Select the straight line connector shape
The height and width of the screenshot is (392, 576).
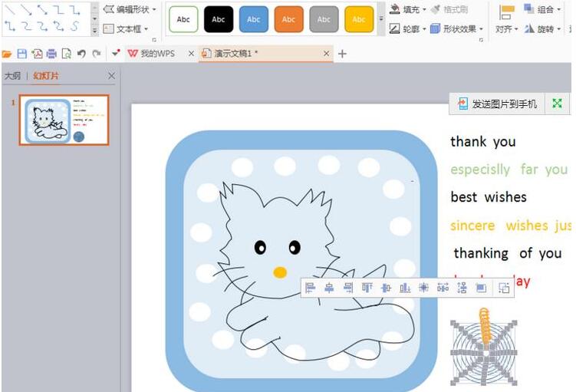[x=10, y=10]
